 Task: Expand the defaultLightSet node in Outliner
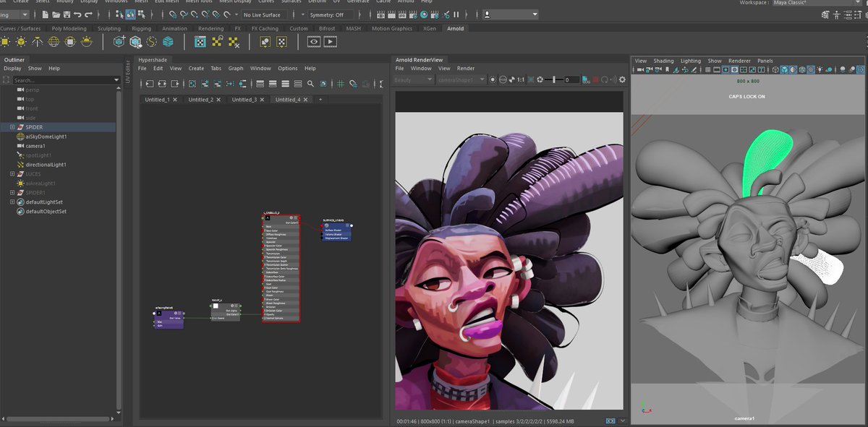tap(12, 202)
